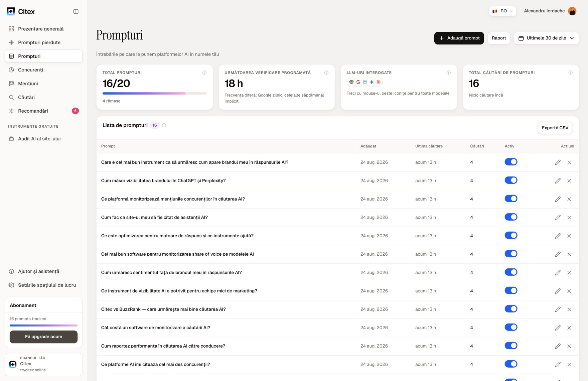Open Recomandări in the sidebar
Viewport: 588px width, 381px height.
pyautogui.click(x=43, y=111)
